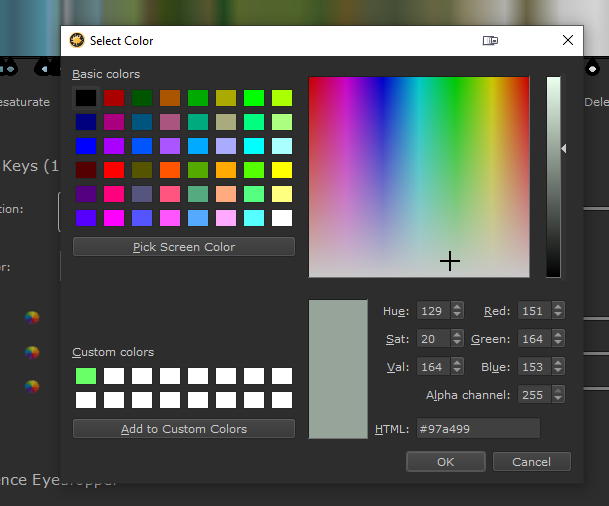Select the black basic color swatch

point(86,98)
